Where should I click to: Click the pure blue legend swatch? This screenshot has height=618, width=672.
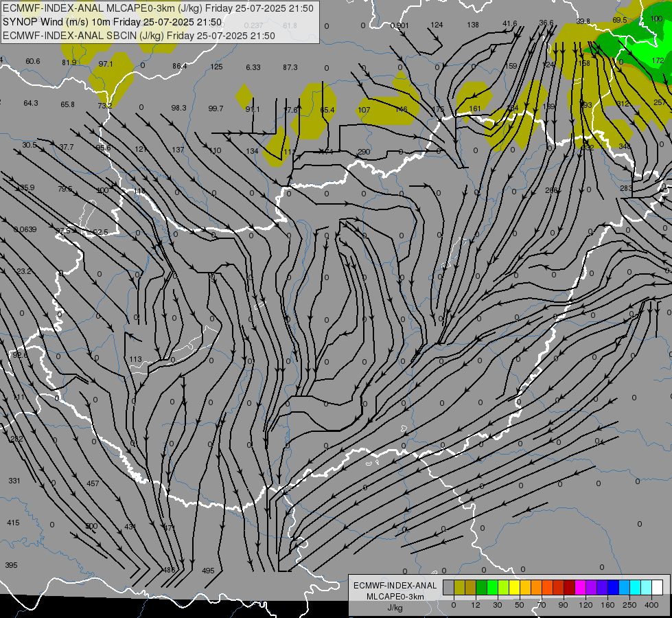(x=613, y=587)
